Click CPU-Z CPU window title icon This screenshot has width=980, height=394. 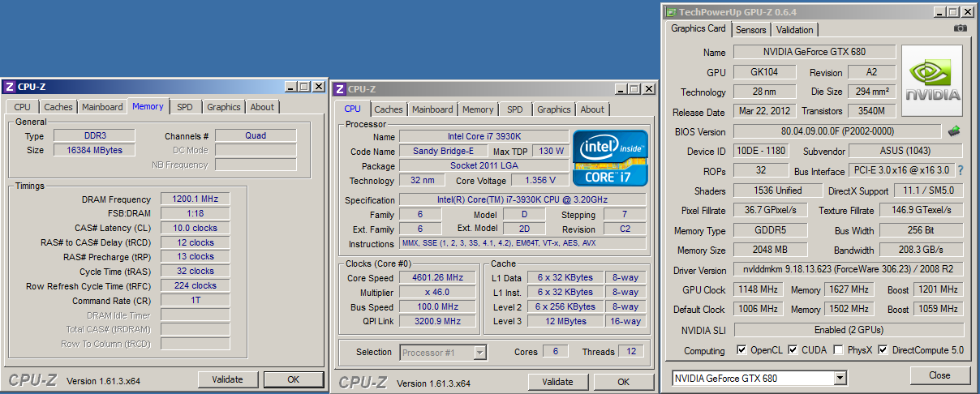point(339,89)
